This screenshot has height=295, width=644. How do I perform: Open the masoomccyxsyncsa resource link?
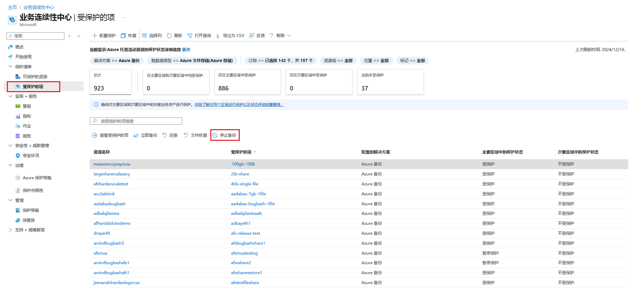[x=112, y=164]
